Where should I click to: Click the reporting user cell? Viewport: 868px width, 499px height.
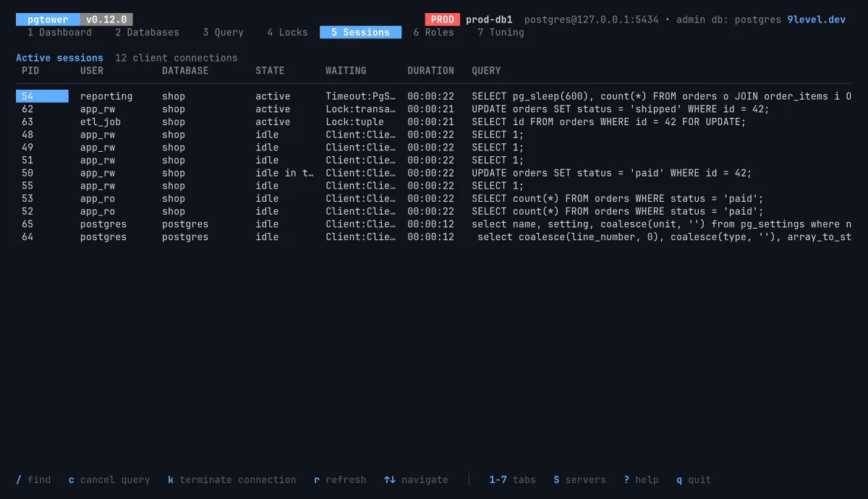pos(106,96)
